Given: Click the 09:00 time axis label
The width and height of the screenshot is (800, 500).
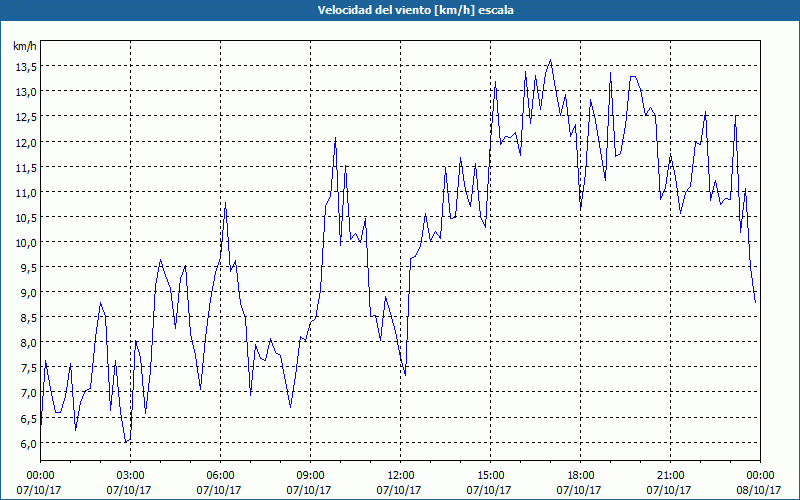Looking at the screenshot, I should click(310, 476).
